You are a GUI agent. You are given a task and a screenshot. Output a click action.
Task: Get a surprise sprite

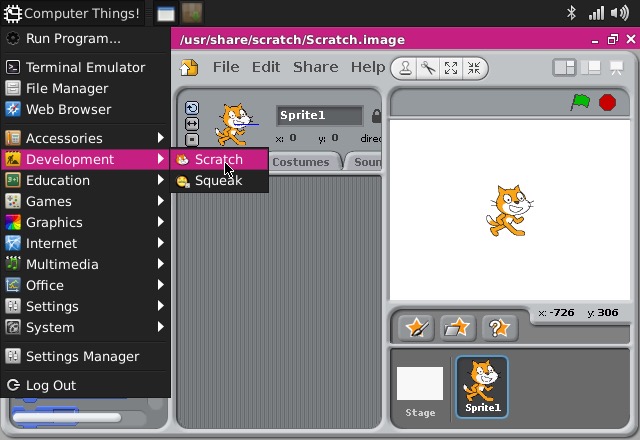[x=498, y=327]
